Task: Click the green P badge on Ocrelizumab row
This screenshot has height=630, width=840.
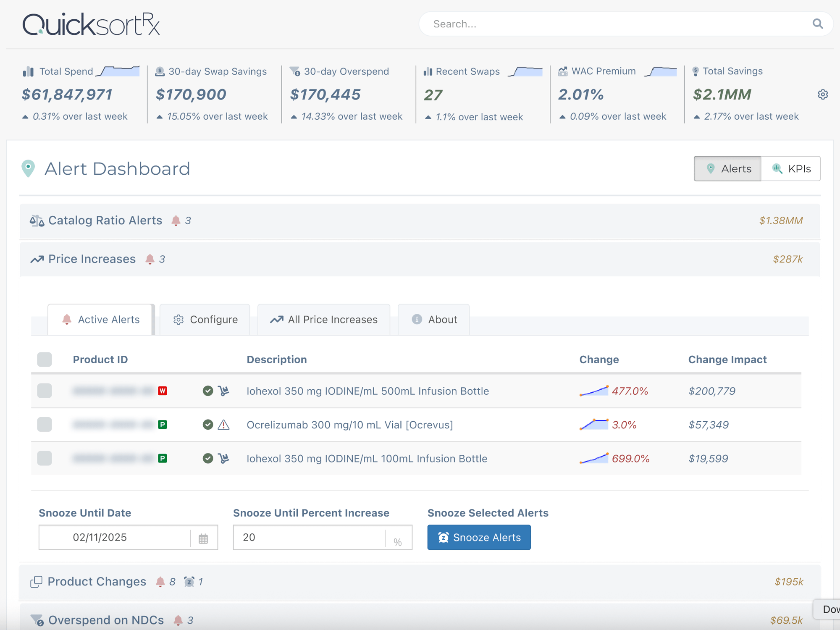Action: click(163, 425)
